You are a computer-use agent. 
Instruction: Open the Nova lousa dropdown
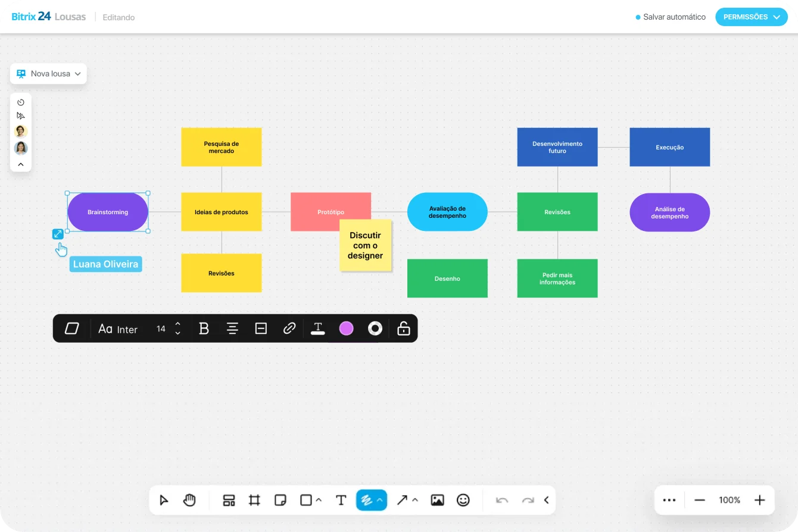pyautogui.click(x=49, y=74)
